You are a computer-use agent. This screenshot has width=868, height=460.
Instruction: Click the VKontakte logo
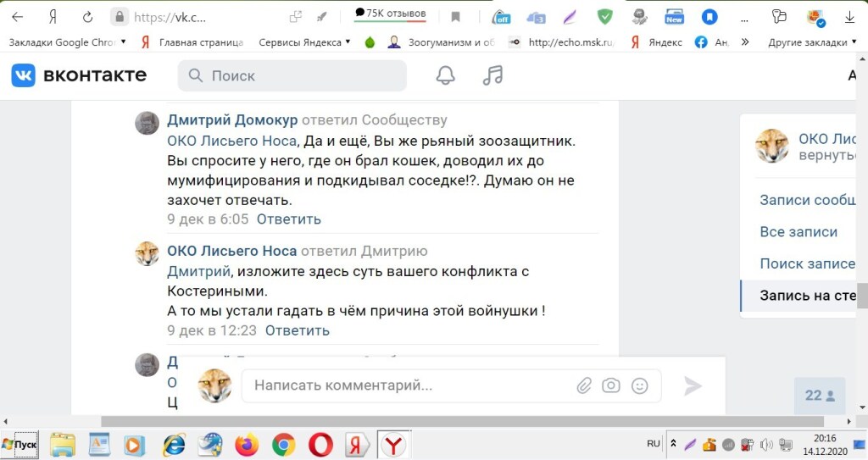pos(79,75)
